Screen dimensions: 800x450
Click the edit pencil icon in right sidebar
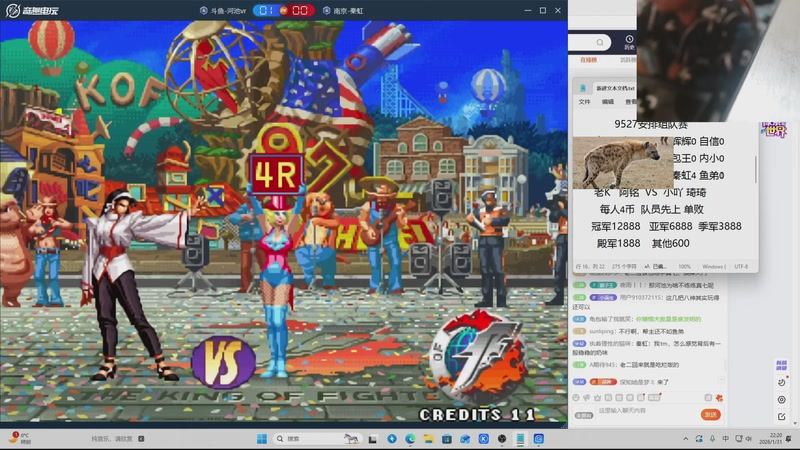coord(782,417)
